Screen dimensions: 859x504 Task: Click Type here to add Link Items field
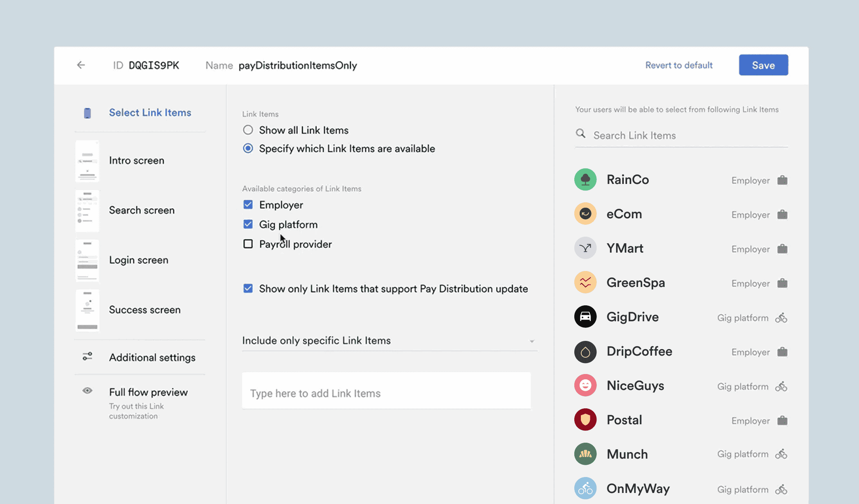[x=386, y=391]
